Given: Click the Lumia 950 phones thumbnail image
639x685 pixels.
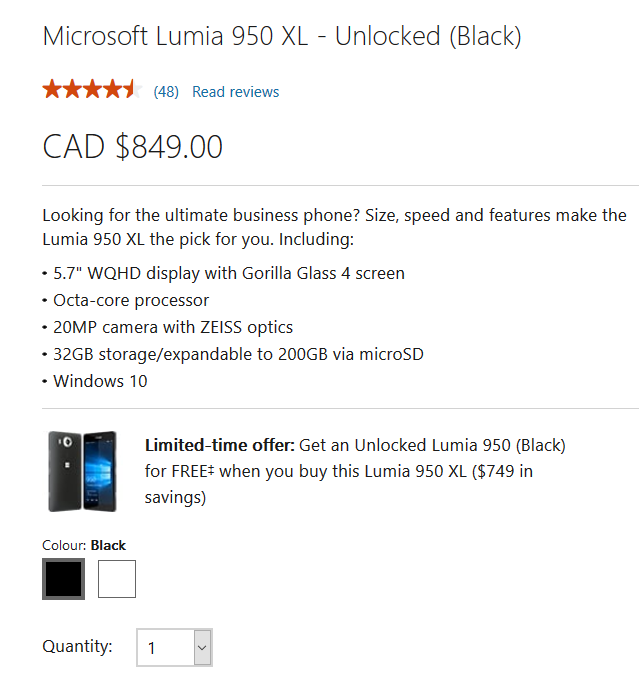Looking at the screenshot, I should click(82, 471).
